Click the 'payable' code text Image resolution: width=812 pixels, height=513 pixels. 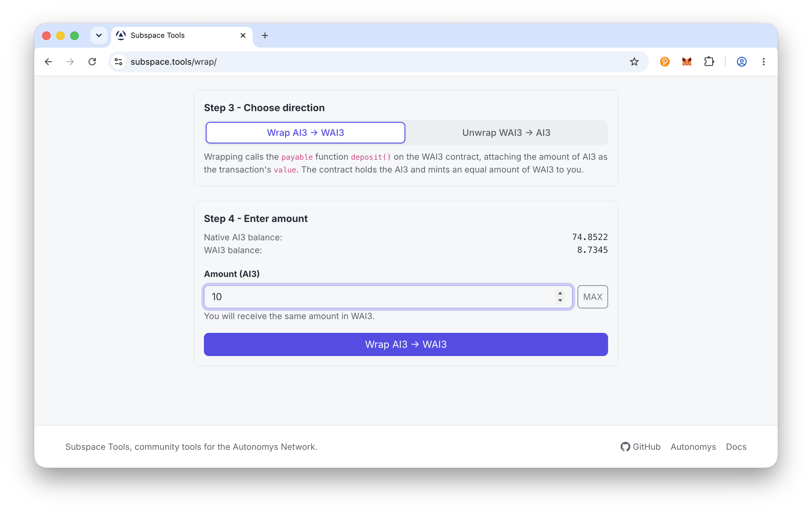pos(297,157)
